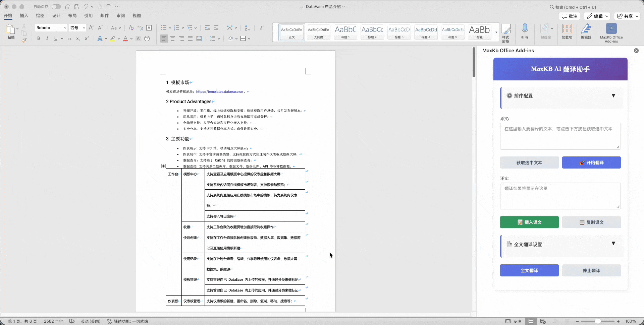Image resolution: width=644 pixels, height=325 pixels.
Task: Open the Change Case Aa dropdown
Action: (116, 28)
